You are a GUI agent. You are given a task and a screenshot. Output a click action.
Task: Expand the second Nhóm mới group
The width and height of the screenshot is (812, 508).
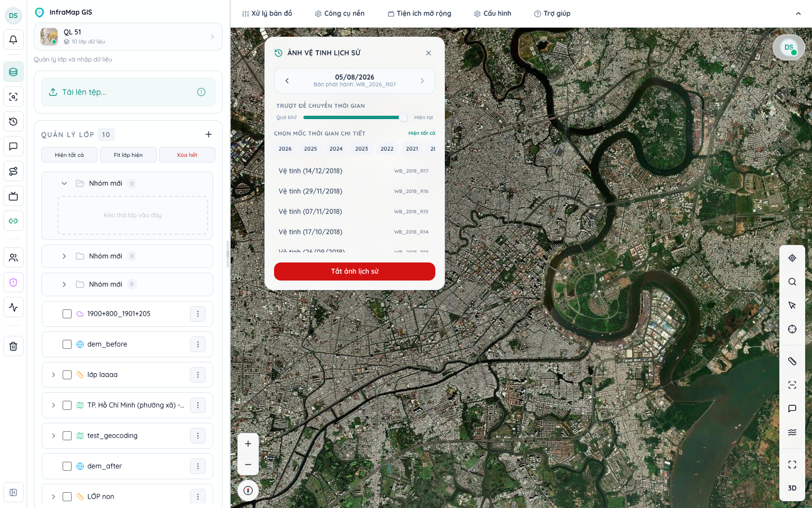(64, 256)
